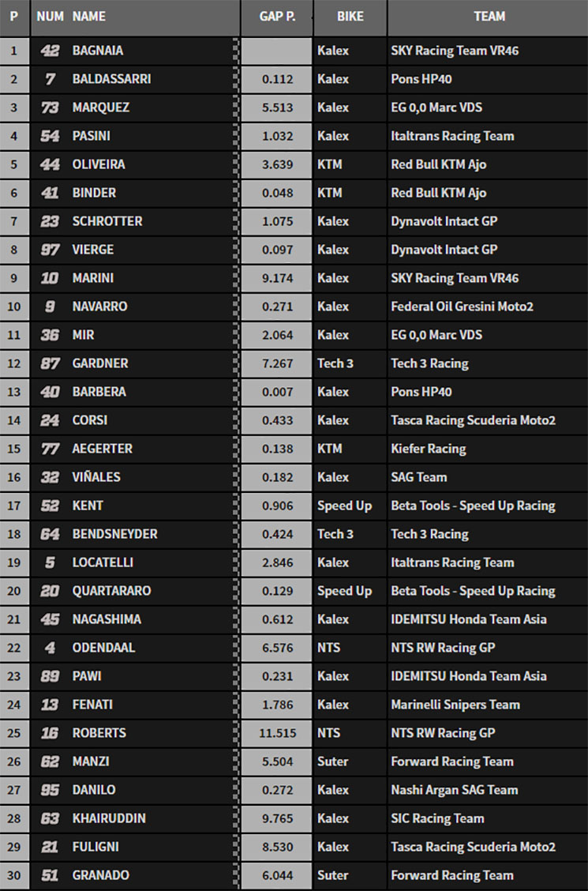Open rider BAGNAIA in first position
This screenshot has width=588, height=891.
[x=98, y=51]
